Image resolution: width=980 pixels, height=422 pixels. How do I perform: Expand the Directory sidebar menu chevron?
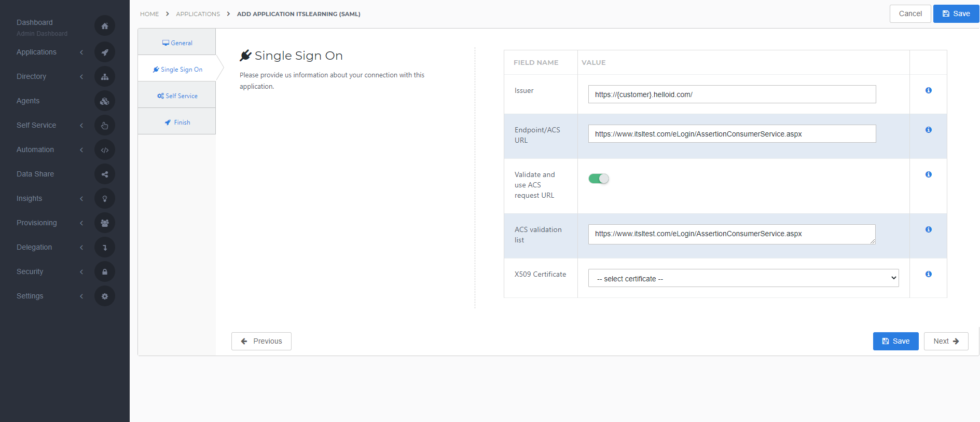81,76
